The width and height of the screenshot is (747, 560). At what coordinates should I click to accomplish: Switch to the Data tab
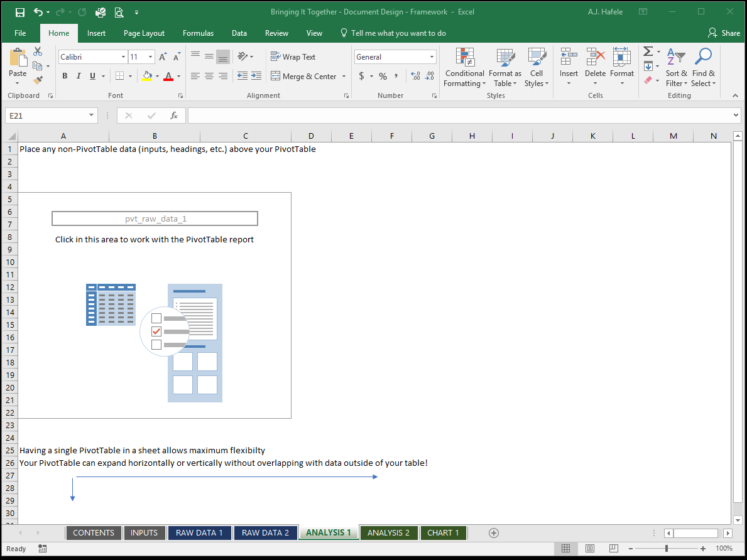pyautogui.click(x=239, y=33)
